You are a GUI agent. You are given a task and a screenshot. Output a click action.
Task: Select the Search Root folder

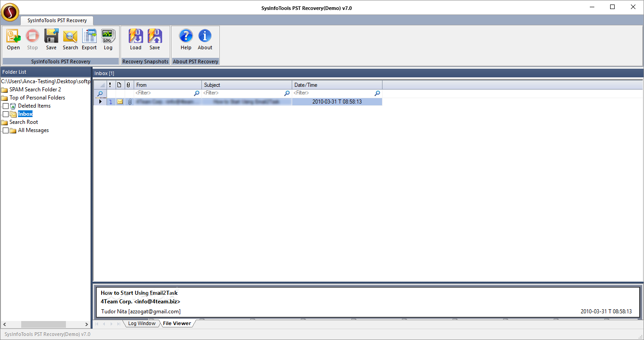(x=23, y=122)
